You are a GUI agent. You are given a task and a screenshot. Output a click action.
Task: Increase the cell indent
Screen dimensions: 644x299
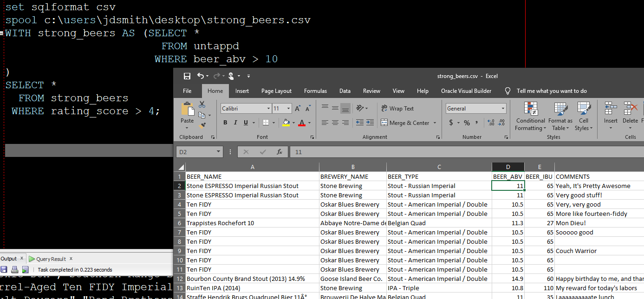click(x=369, y=123)
